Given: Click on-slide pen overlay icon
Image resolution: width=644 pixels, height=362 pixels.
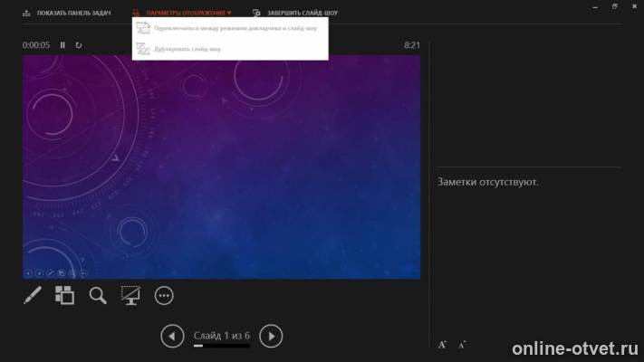Looking at the screenshot, I should [x=50, y=273].
